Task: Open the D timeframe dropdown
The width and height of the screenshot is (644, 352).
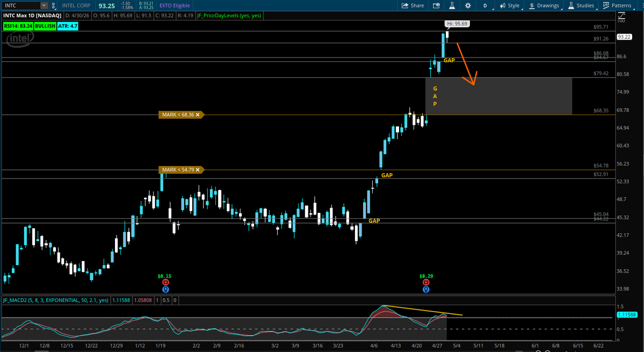Action: coord(485,5)
